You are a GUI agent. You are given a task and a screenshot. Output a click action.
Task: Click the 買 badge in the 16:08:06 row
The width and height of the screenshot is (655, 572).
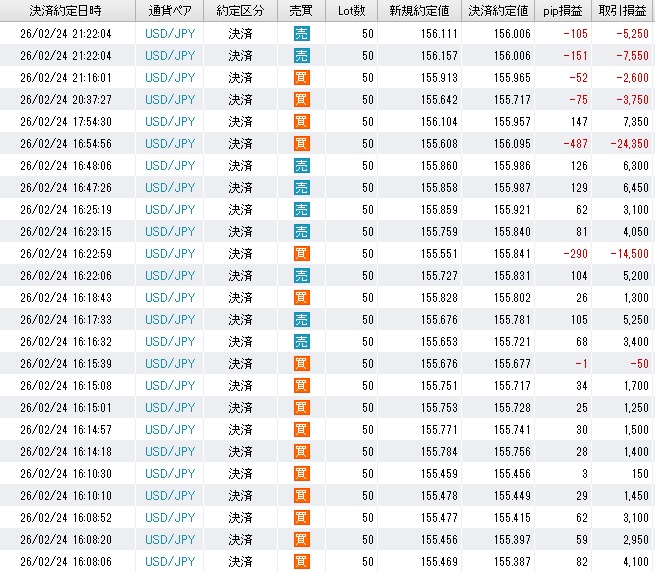(302, 561)
